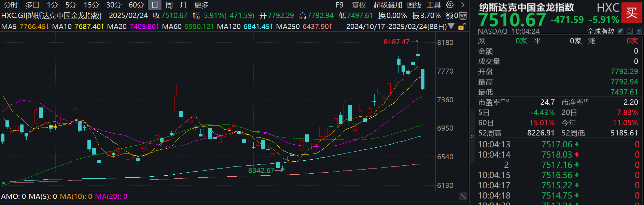The image size is (644, 205).
Task: Open the 复权 adjustment option
Action: (359, 5)
